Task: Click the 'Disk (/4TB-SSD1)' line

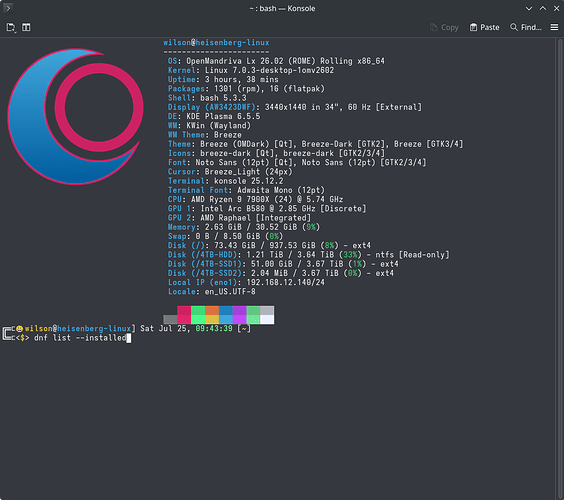Action: pos(283,264)
